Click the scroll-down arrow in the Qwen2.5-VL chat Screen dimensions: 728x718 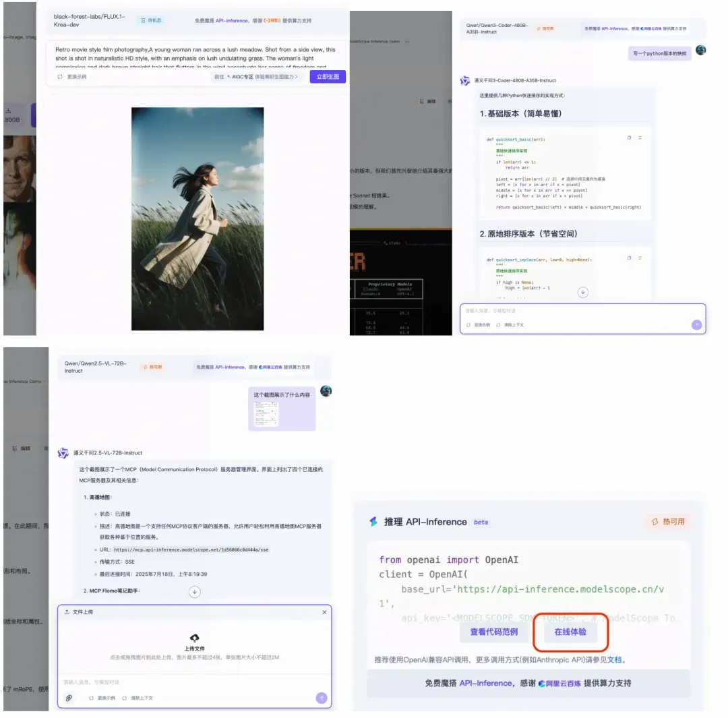click(x=195, y=592)
